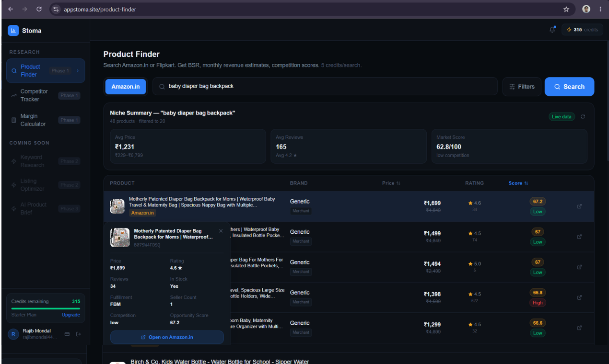Click the billing card icon beside Rajib Mondal
The width and height of the screenshot is (609, 364).
coord(67,334)
